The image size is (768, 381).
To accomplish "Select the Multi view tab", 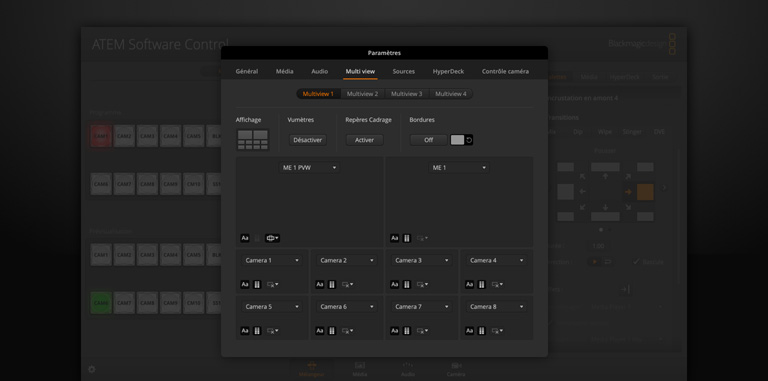I will pos(360,71).
